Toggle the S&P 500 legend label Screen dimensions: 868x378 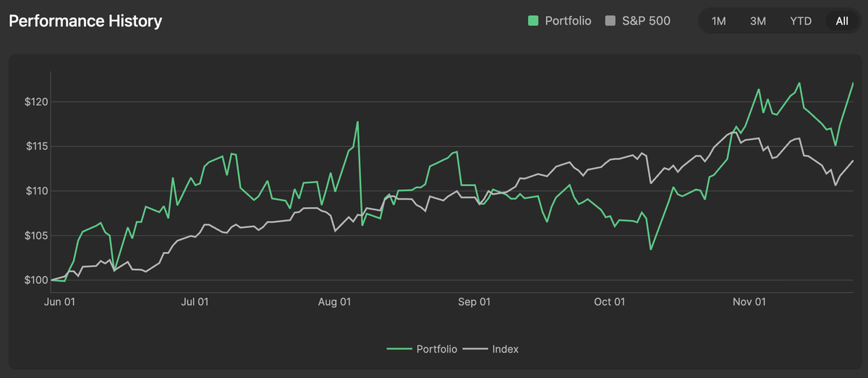click(x=646, y=21)
